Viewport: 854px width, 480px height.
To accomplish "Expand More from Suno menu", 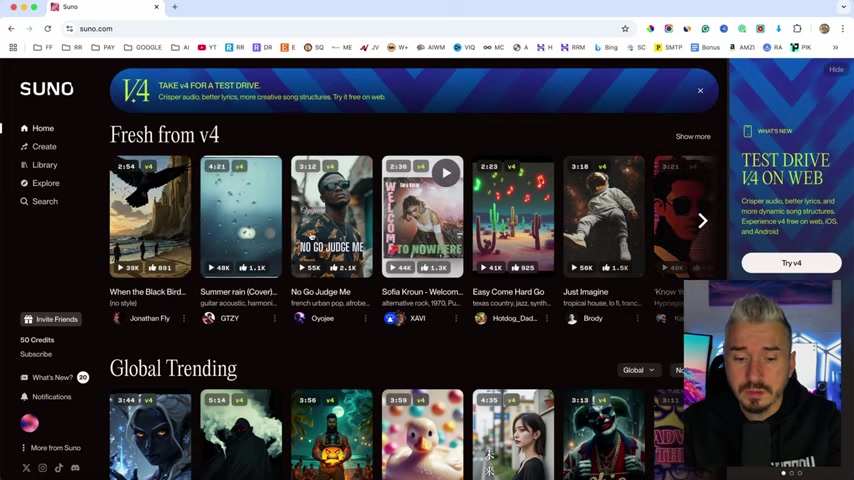I will [50, 448].
